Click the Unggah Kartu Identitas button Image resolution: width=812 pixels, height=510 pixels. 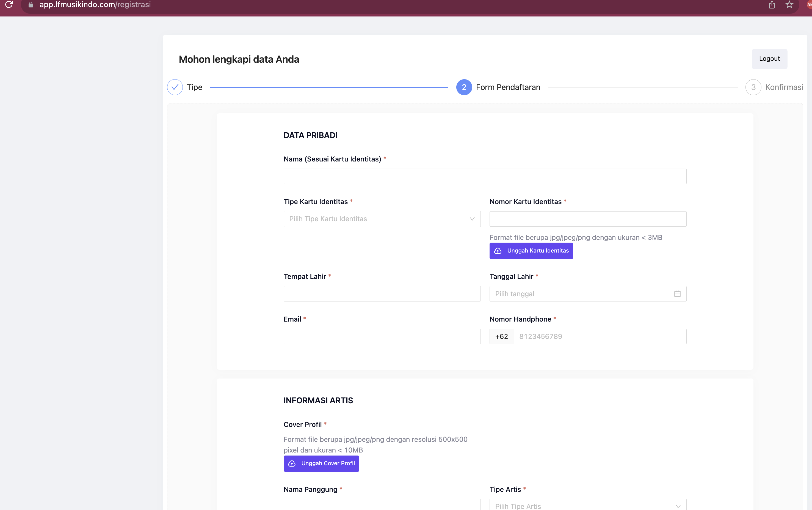click(x=531, y=251)
